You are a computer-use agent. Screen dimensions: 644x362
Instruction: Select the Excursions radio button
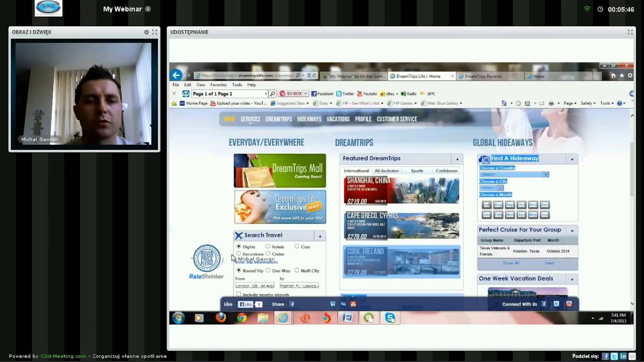point(238,253)
